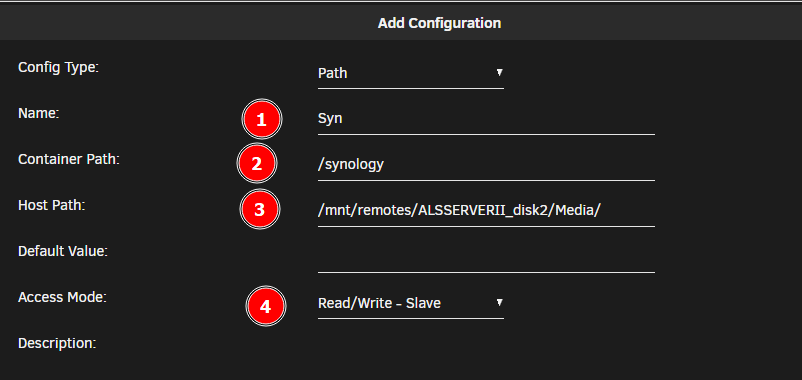The height and width of the screenshot is (380, 802).
Task: Click the Access Mode label
Action: 62,298
